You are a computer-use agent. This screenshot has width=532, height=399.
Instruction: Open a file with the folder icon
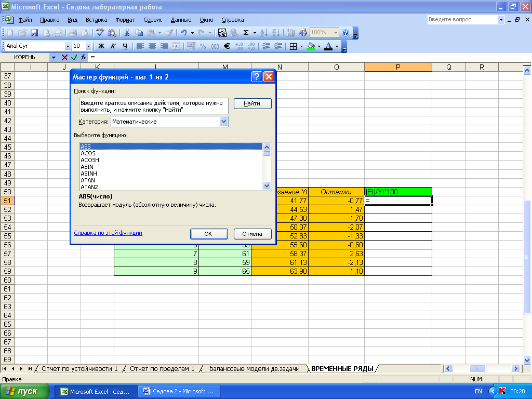[22, 33]
